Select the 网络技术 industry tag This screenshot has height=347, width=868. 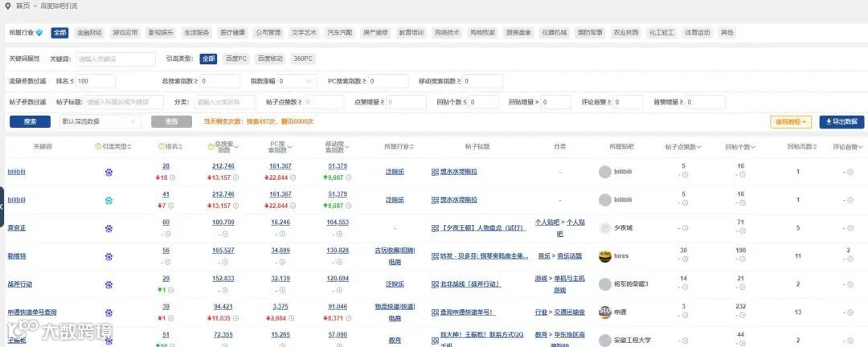(447, 33)
